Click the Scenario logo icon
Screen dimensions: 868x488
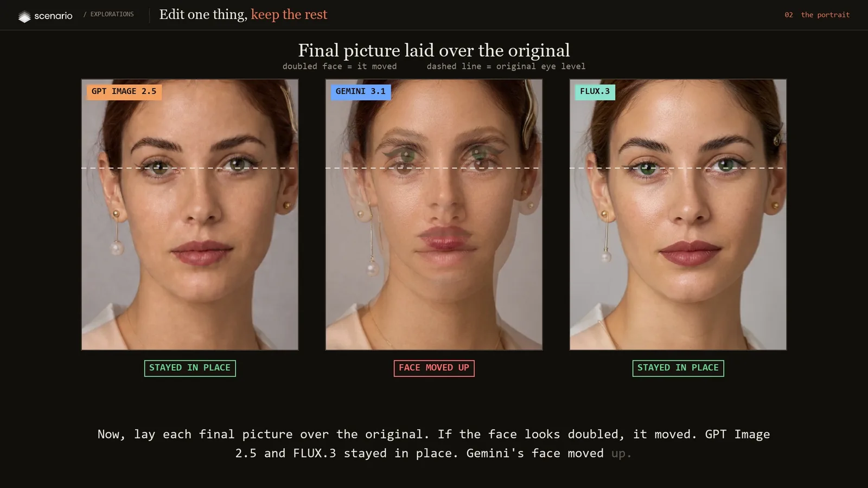point(24,16)
